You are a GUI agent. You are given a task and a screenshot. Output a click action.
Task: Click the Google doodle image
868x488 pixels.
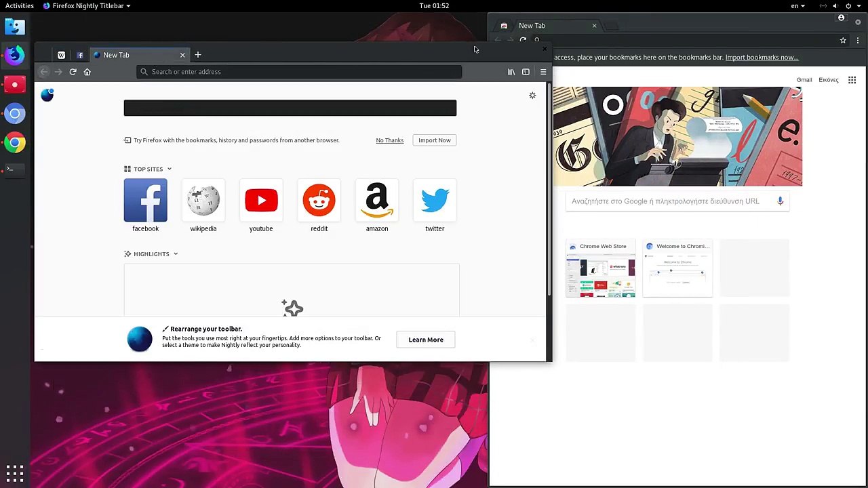(677, 136)
